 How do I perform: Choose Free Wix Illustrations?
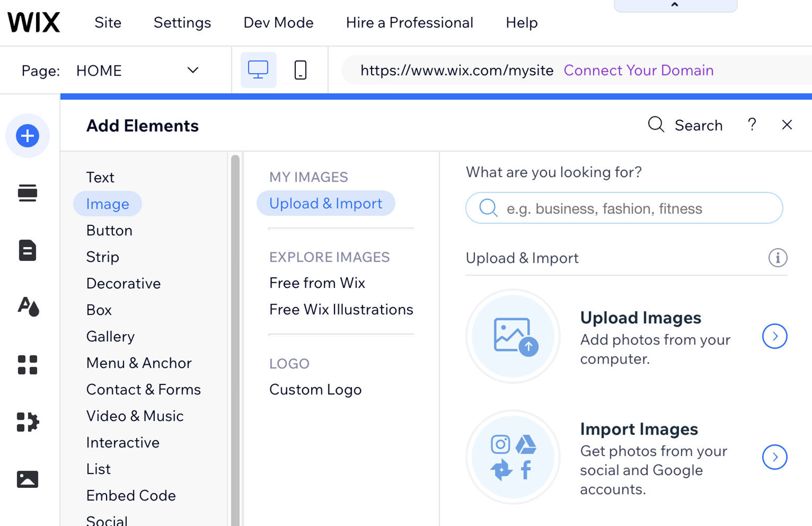341,309
